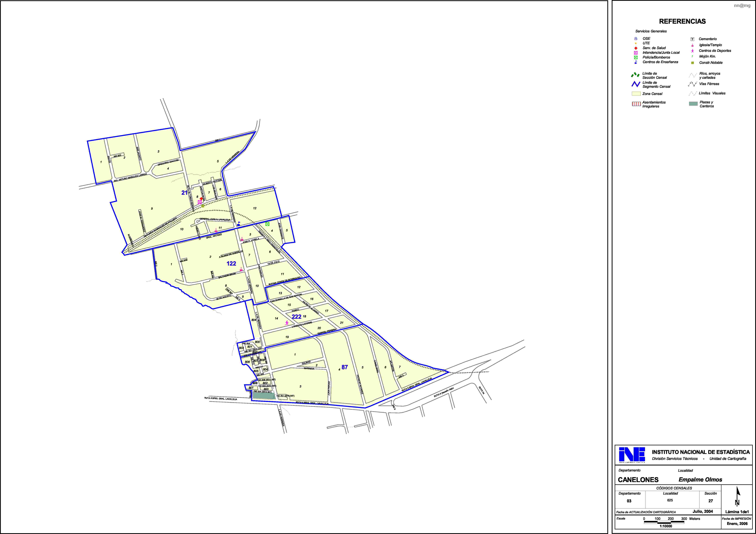Image resolution: width=756 pixels, height=534 pixels.
Task: Click the pink Iglesia/Templo legend icon
Action: pos(692,45)
